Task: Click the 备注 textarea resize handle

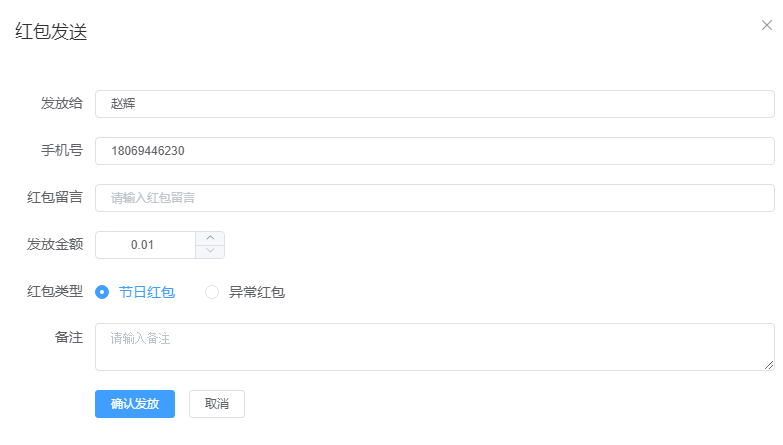Action: coord(769,365)
